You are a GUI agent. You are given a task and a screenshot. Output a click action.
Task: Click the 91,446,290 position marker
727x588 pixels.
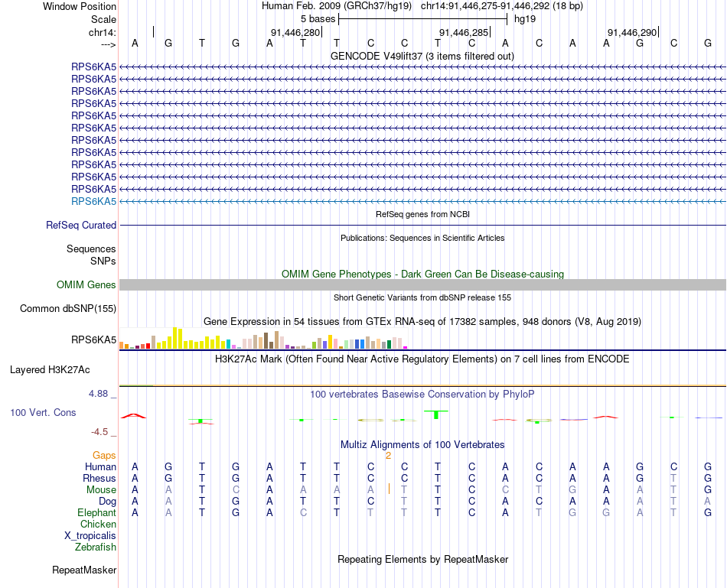pyautogui.click(x=632, y=32)
